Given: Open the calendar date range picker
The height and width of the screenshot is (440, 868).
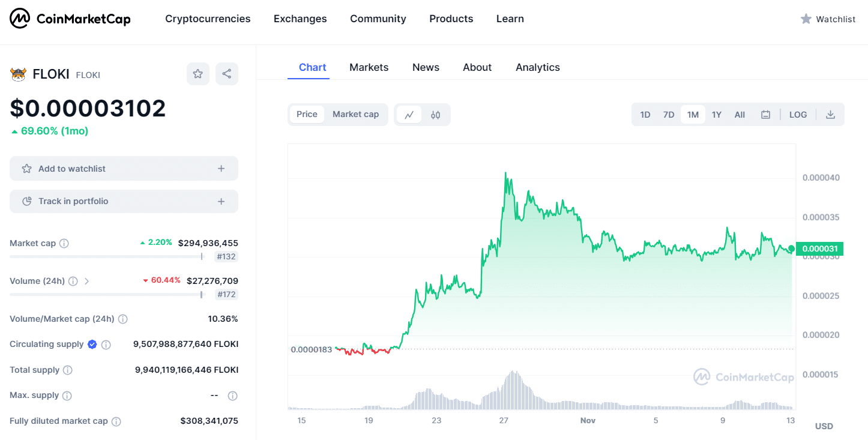Looking at the screenshot, I should (765, 115).
